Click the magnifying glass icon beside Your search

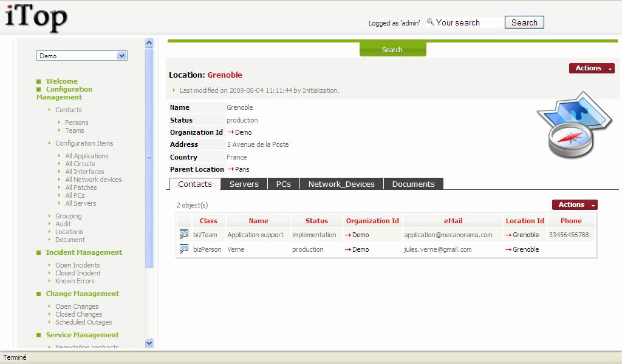[431, 22]
